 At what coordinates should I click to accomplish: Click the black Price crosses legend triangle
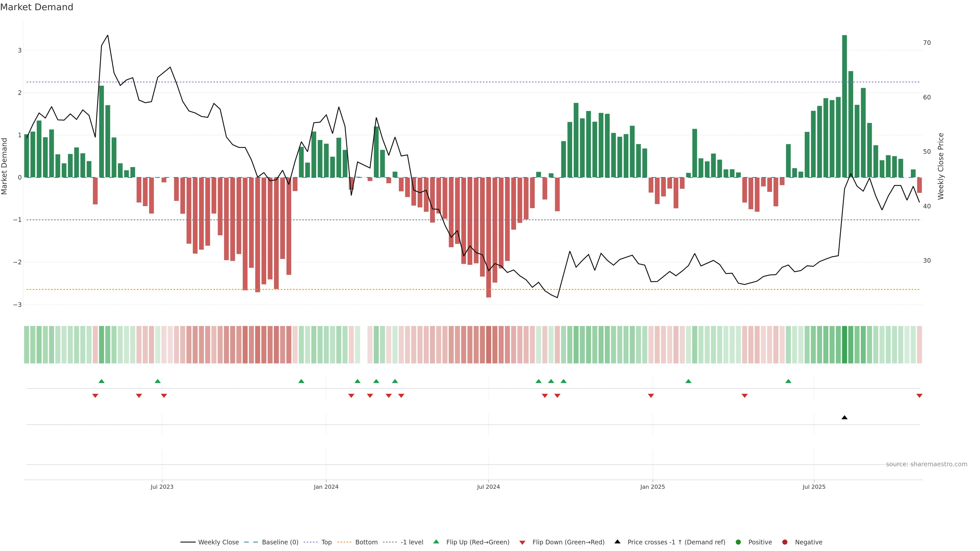tap(617, 542)
